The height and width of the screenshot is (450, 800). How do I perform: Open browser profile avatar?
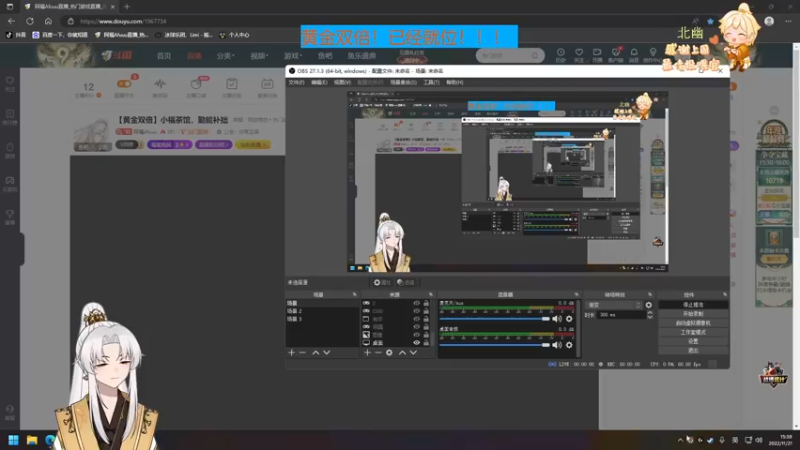pos(769,21)
